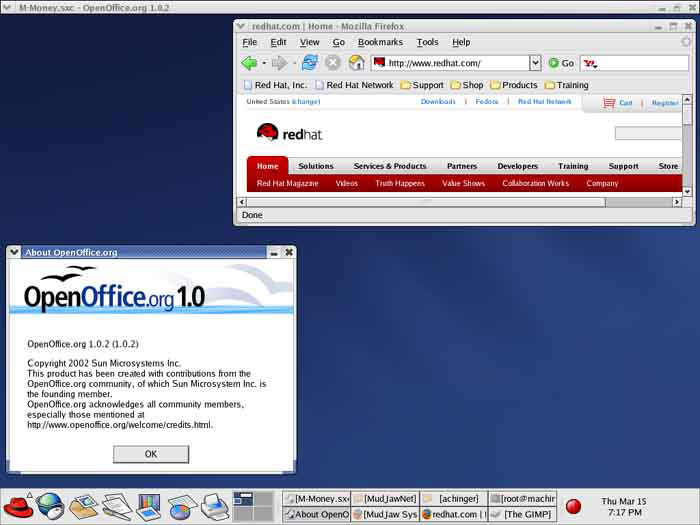
Task: Open the About OpenOffice.org window menu arrow
Action: [14, 252]
